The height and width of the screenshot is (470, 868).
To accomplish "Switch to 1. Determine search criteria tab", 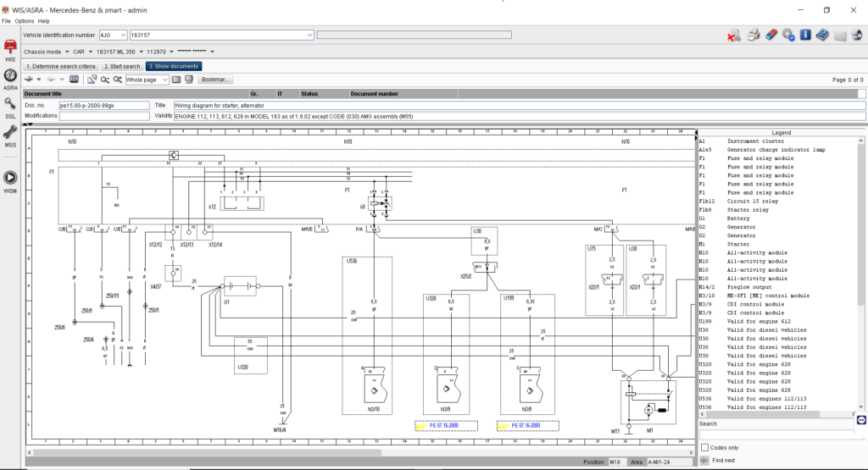I will [61, 66].
